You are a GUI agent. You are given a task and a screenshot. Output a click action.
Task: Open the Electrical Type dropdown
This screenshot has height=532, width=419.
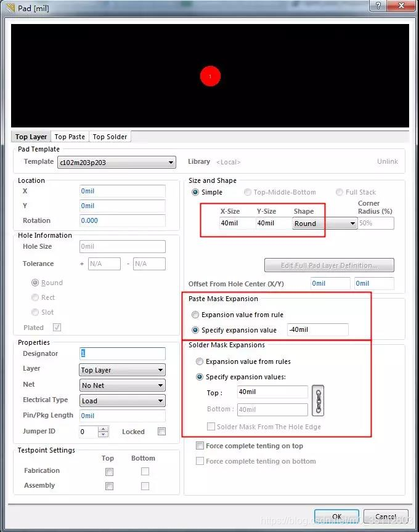pyautogui.click(x=122, y=401)
